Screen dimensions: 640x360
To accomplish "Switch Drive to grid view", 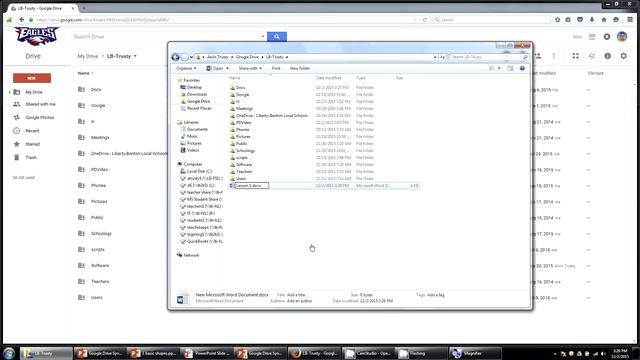I will click(x=576, y=56).
